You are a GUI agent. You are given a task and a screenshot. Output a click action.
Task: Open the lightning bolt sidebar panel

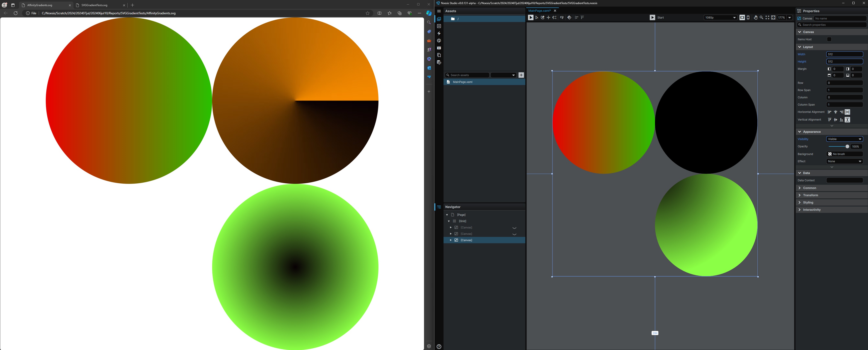point(439,33)
